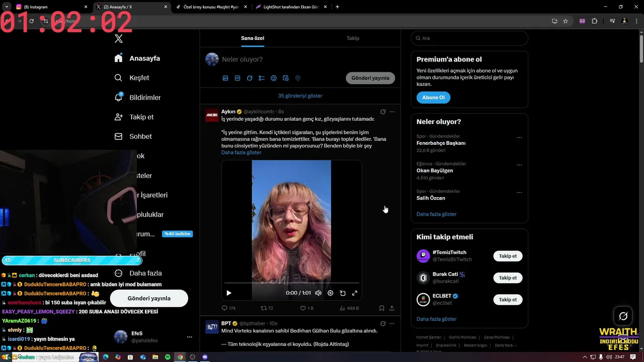Open the more options on Aykırı's post
This screenshot has width=644, height=362.
392,112
